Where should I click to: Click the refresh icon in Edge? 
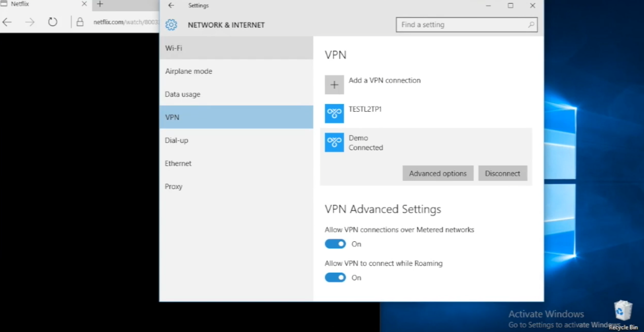(x=52, y=22)
